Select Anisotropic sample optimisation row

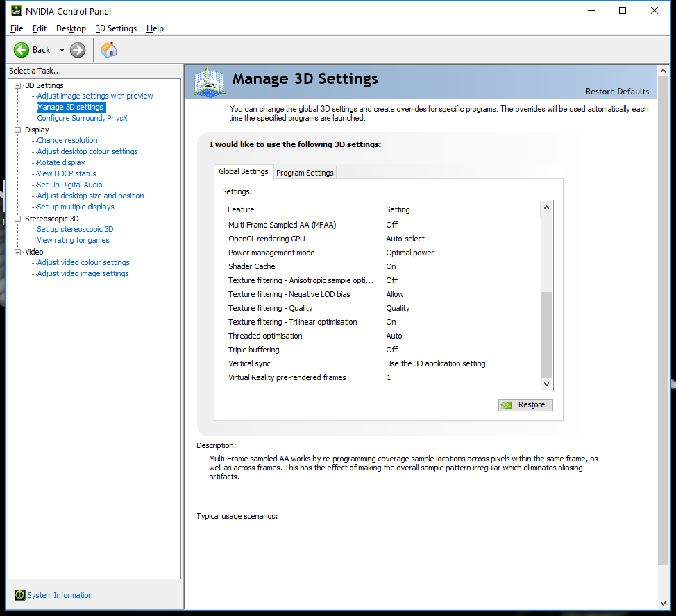[x=382, y=280]
